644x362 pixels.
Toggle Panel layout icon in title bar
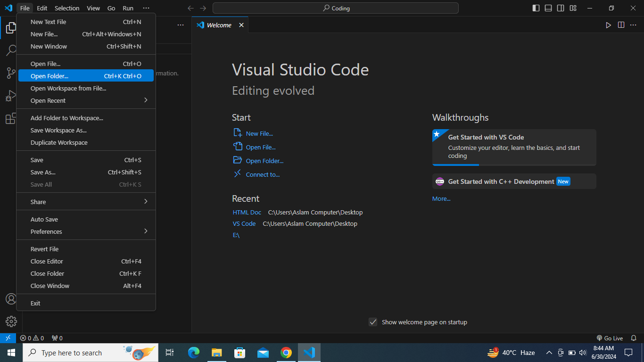(548, 8)
